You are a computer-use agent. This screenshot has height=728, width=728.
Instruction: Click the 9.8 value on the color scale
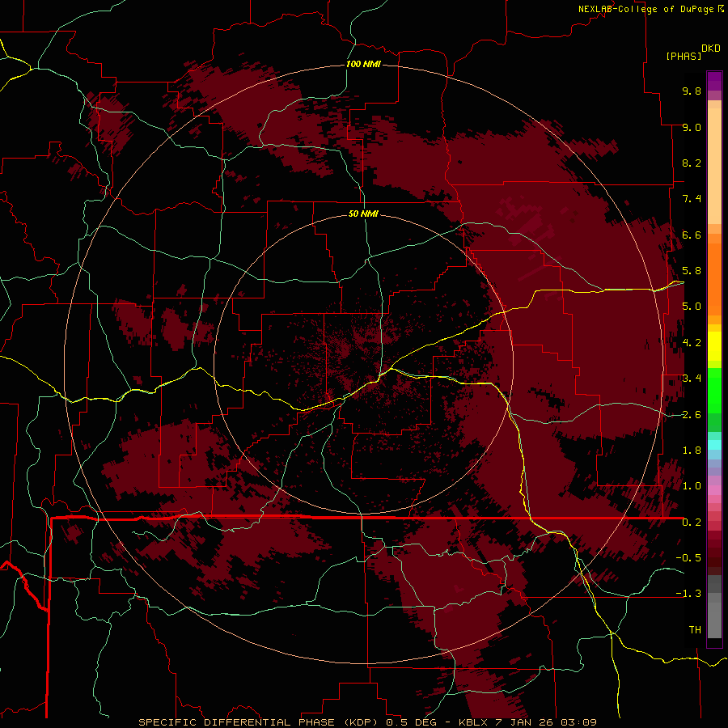(x=692, y=91)
